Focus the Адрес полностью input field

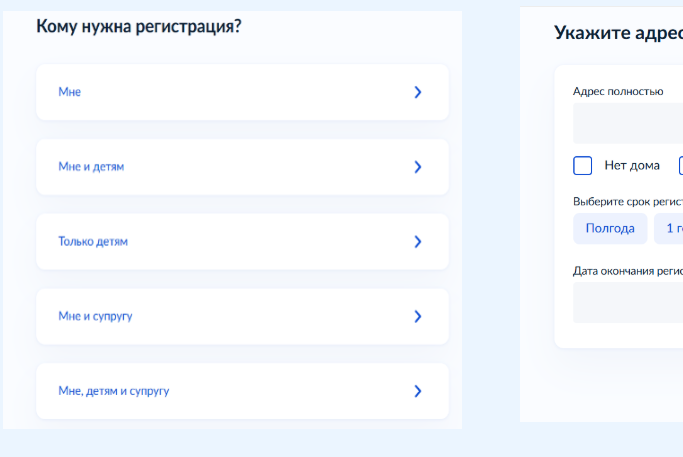(x=628, y=124)
